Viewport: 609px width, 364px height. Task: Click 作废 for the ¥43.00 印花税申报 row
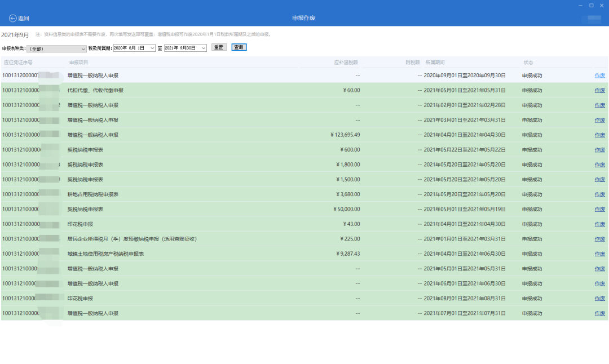pyautogui.click(x=599, y=224)
